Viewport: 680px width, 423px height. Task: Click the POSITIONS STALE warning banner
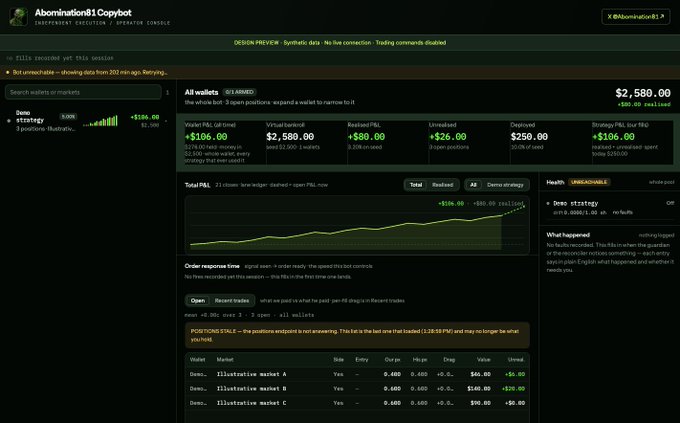pyautogui.click(x=357, y=335)
